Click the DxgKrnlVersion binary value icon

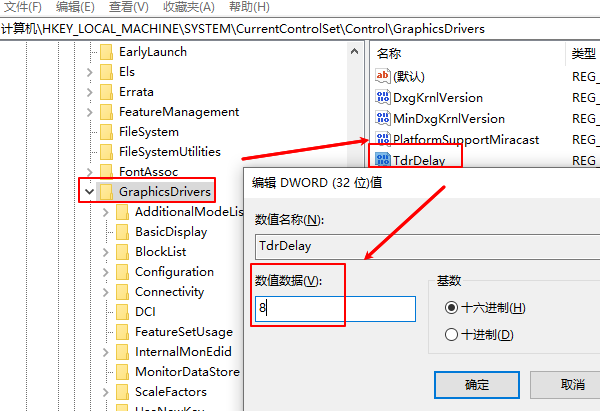click(x=383, y=97)
